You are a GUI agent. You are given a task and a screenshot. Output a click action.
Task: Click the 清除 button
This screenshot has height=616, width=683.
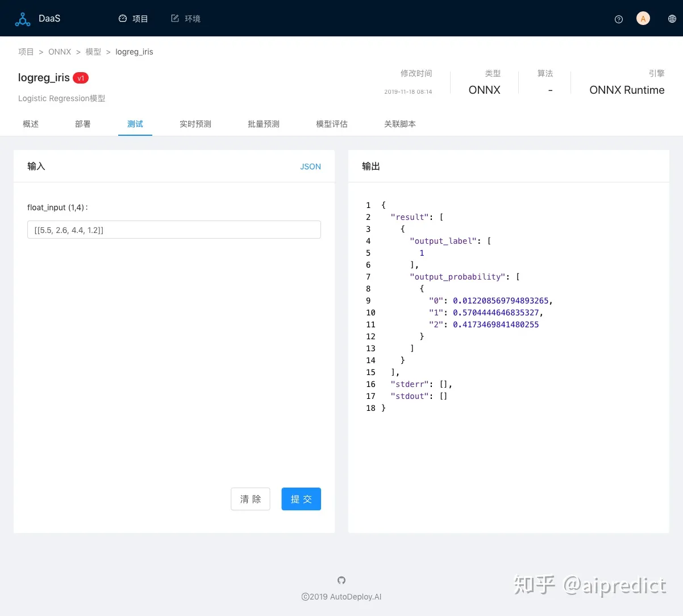(x=251, y=499)
